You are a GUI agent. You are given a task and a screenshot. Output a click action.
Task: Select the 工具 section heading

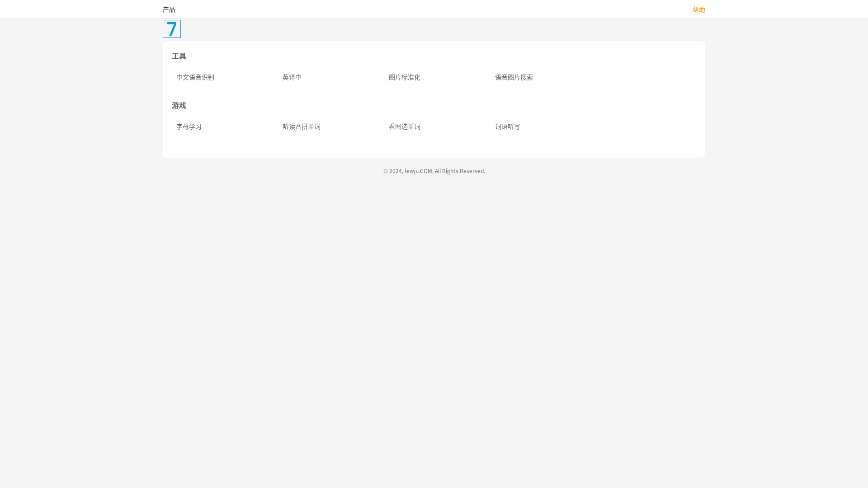tap(179, 56)
